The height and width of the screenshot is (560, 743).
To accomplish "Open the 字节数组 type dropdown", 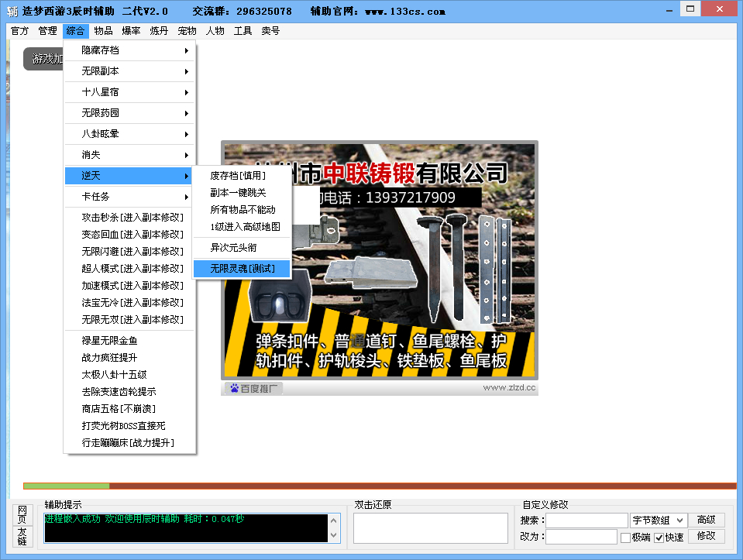I will [x=659, y=520].
